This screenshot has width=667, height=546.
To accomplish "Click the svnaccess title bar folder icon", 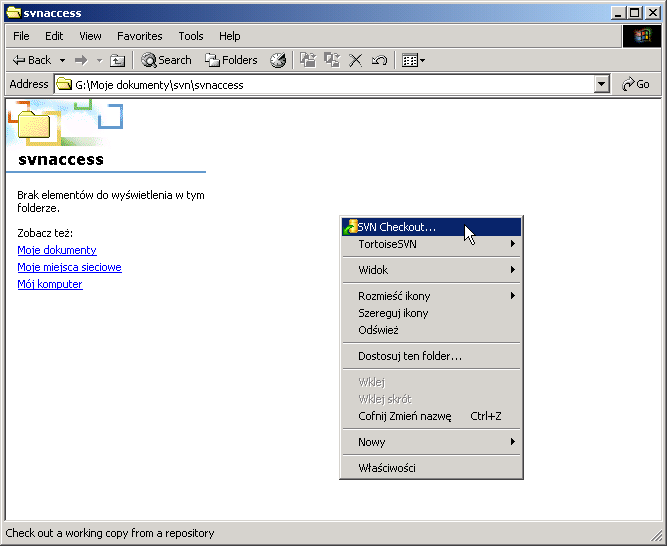I will click(14, 13).
